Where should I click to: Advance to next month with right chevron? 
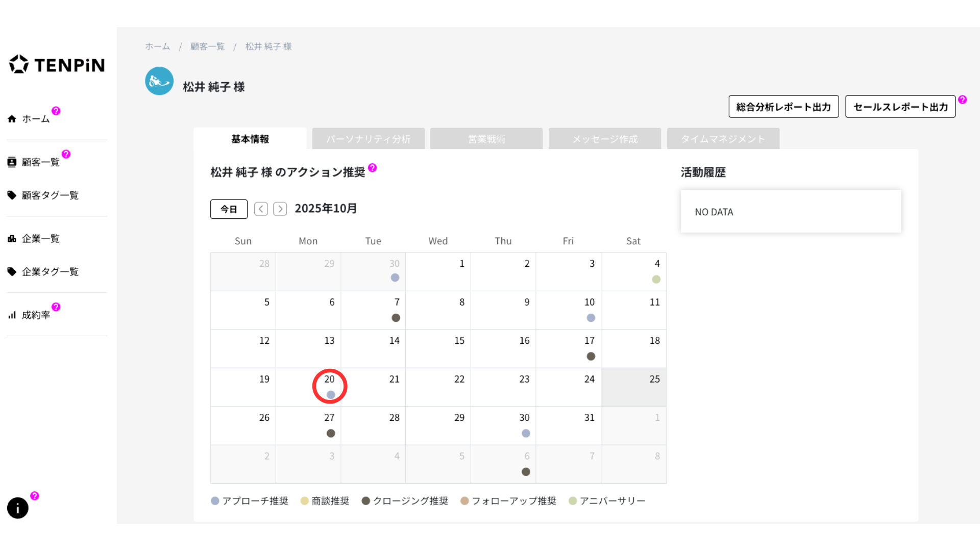[x=280, y=209]
